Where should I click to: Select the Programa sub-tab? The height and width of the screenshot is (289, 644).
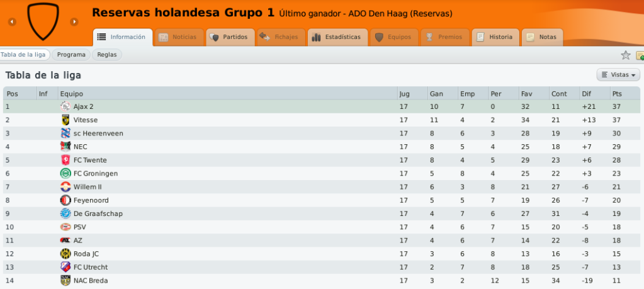pos(71,55)
